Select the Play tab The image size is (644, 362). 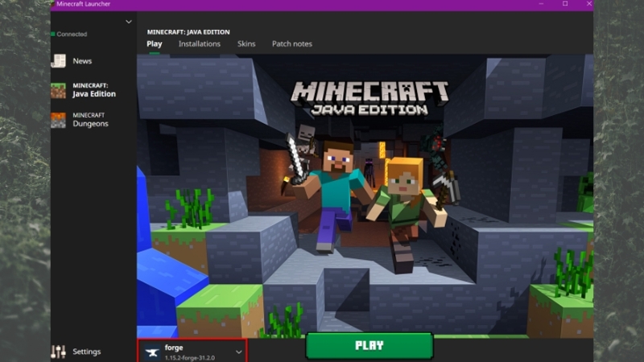154,44
